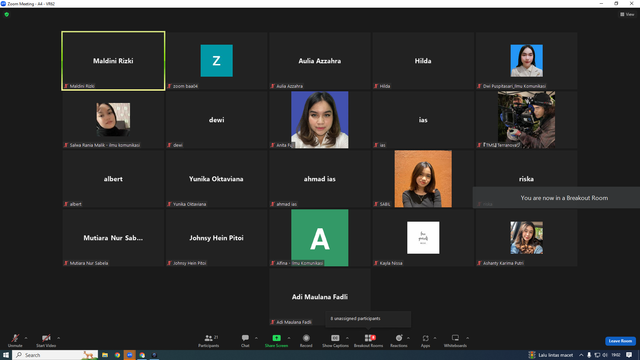
Task: Open the Apps panel
Action: click(425, 340)
